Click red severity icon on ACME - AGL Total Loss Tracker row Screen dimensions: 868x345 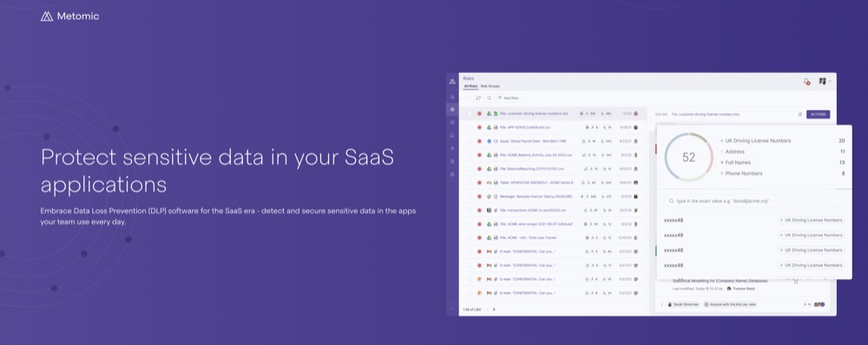tap(479, 238)
